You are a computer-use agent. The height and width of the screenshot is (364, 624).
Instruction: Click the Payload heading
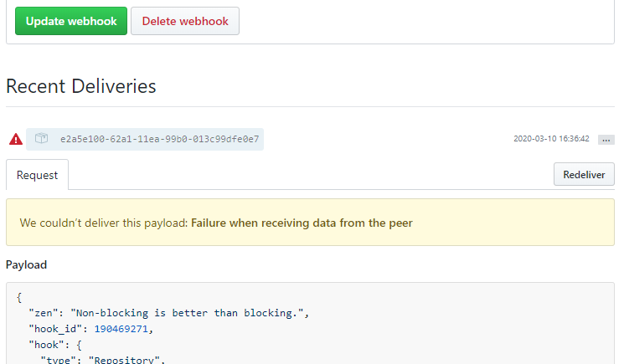click(26, 264)
